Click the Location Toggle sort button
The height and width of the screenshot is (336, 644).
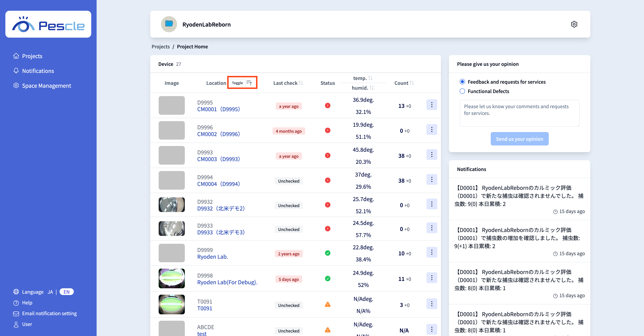tap(242, 83)
